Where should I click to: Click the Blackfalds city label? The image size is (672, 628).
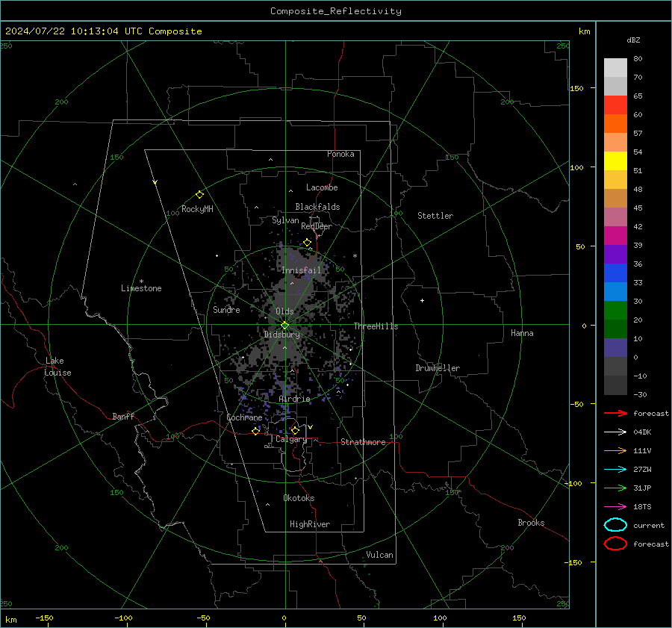(x=317, y=207)
